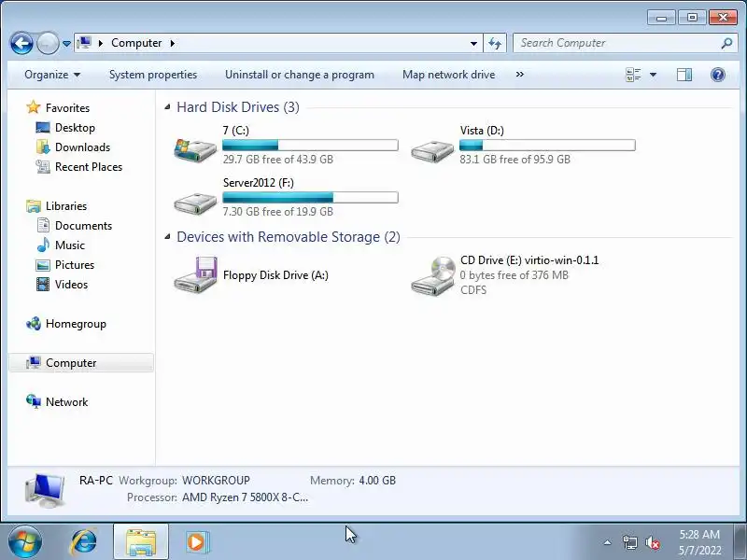Open the Videos library

(72, 285)
